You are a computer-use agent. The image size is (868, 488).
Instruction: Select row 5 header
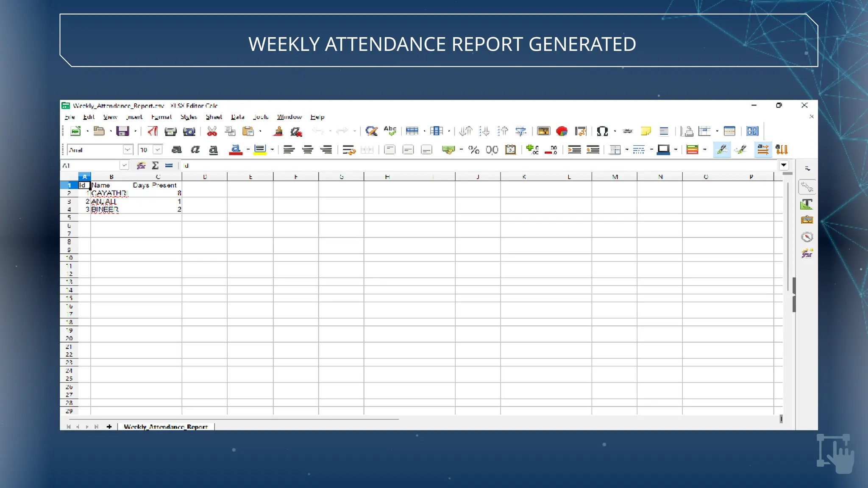(69, 217)
